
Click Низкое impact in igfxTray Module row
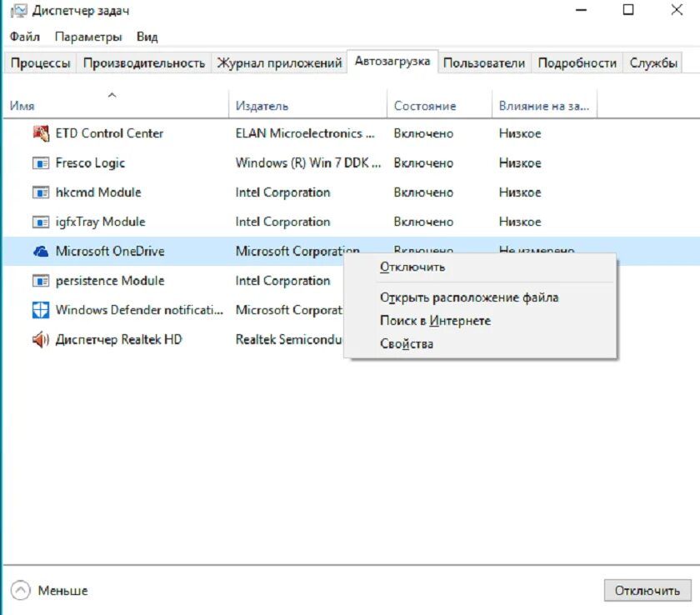pos(520,222)
